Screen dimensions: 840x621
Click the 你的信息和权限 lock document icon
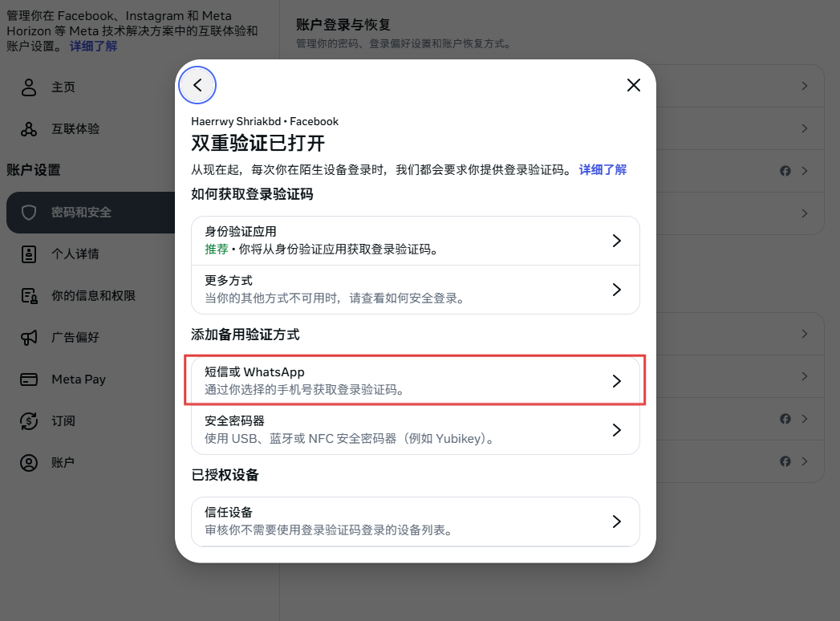[29, 296]
